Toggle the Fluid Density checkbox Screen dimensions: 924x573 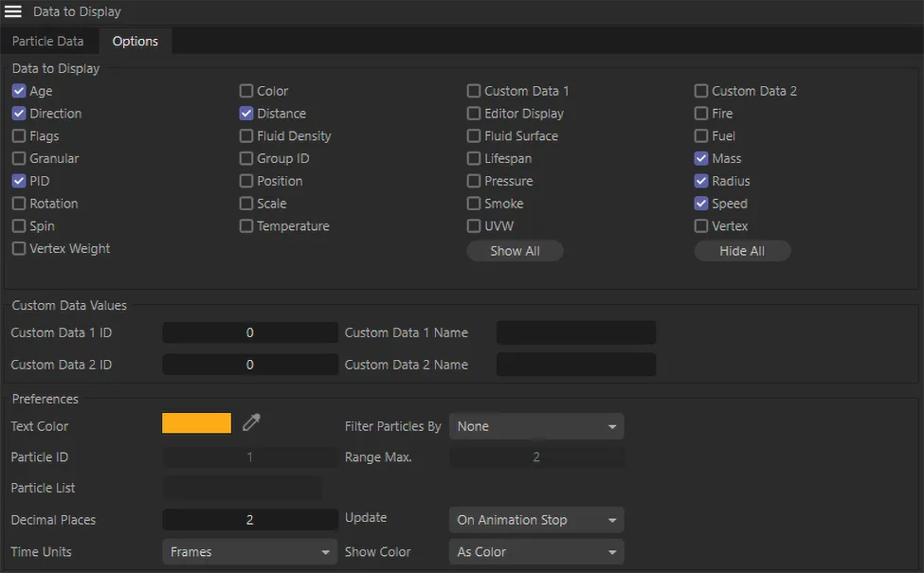coord(246,136)
